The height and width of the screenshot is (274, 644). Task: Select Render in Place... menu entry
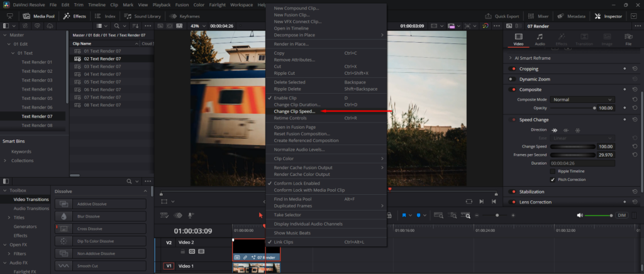(291, 44)
